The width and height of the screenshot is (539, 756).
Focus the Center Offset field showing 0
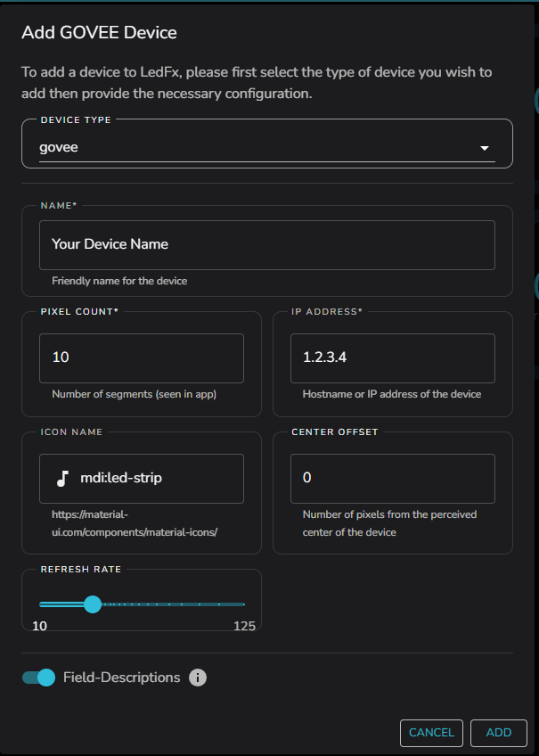(x=393, y=478)
